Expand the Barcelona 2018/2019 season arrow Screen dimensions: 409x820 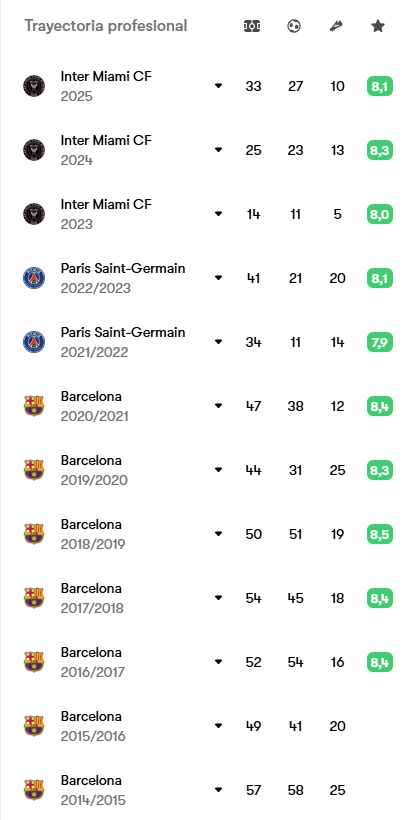219,534
